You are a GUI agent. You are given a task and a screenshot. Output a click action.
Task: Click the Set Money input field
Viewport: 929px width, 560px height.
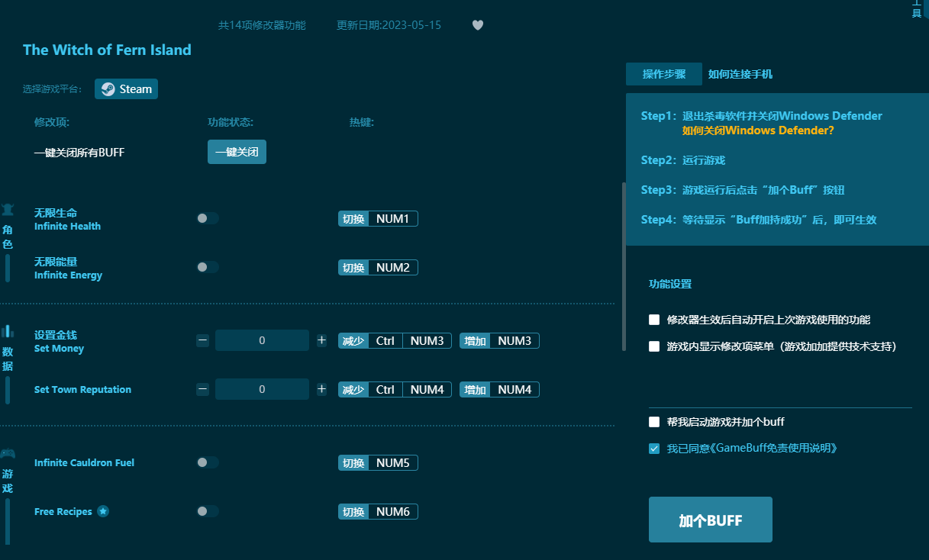[x=262, y=340]
